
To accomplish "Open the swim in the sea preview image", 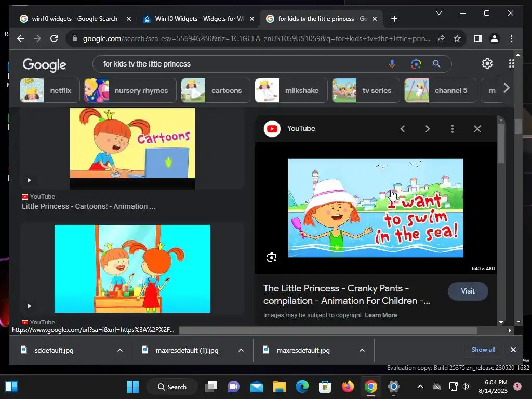I will pyautogui.click(x=376, y=208).
